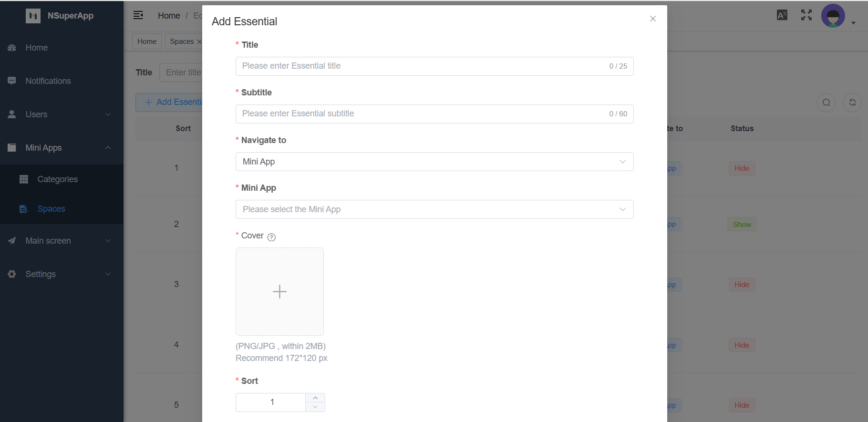Decrease the Sort value with down arrow
868x422 pixels.
(x=315, y=407)
